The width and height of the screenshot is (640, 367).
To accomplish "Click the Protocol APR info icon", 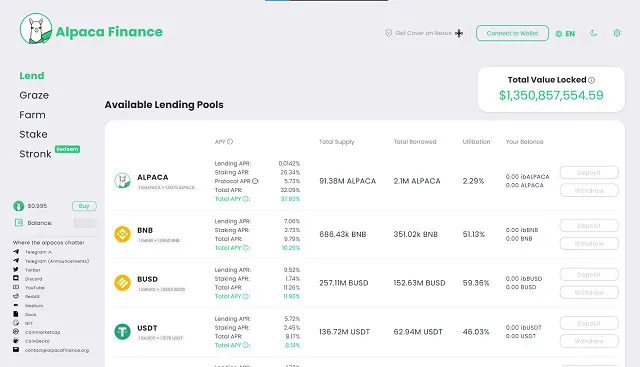I will [x=255, y=181].
